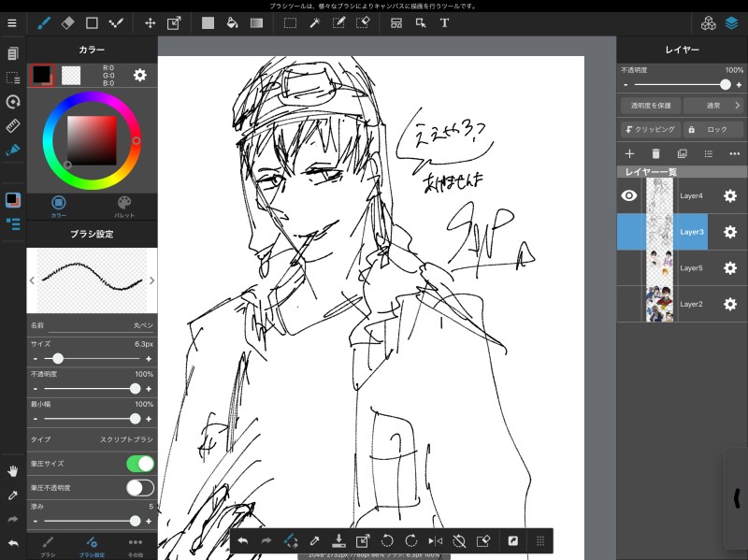Viewport: 748px width, 560px height.
Task: Flip canvas horizontally in bottom bar
Action: point(435,541)
